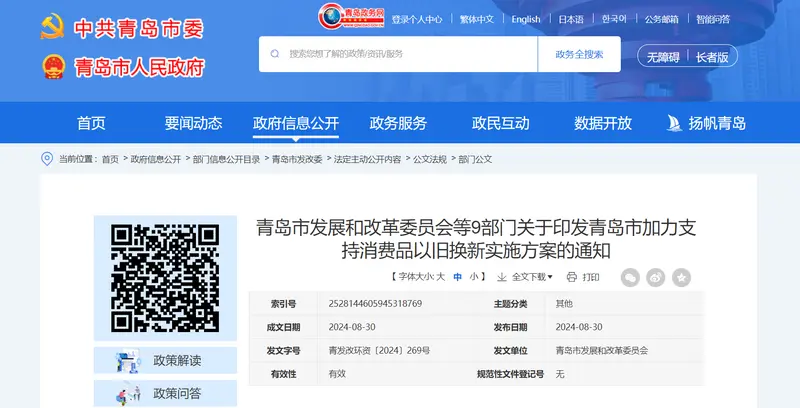Click the article QR code image
This screenshot has height=408, width=800.
(x=165, y=278)
